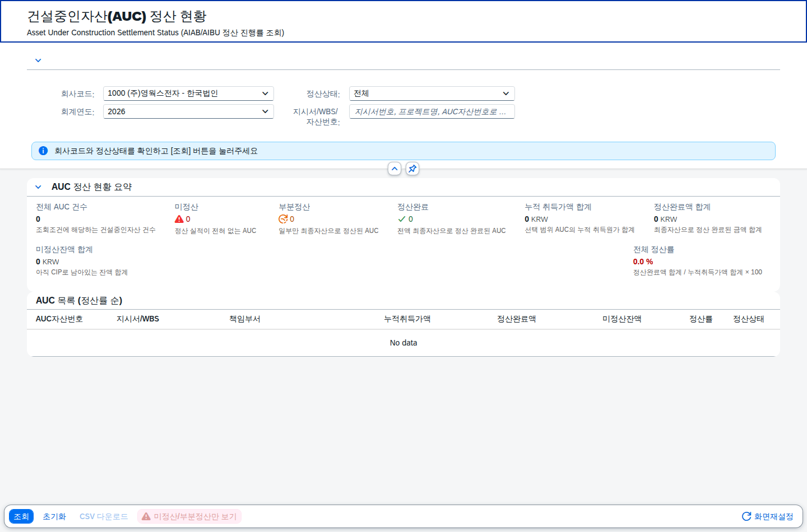807x532 pixels.
Task: Focus the 지시서/WBS/자산번호 search field
Action: coord(432,111)
